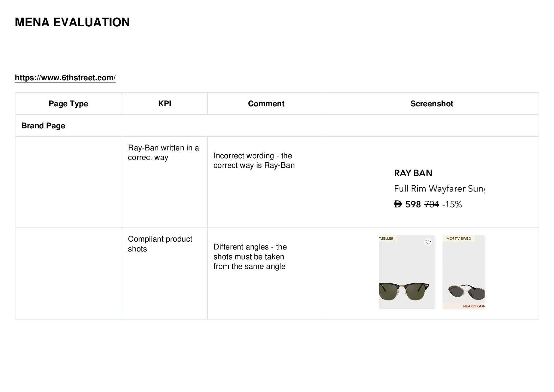Click the Page Type column header
The height and width of the screenshot is (392, 554).
(x=68, y=104)
